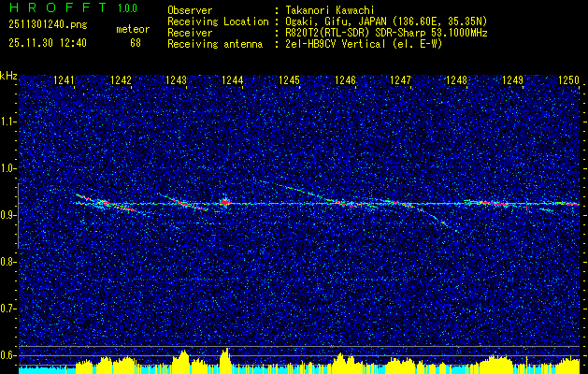Click the 1246 time marker
Image resolution: width=588 pixels, height=374 pixels.
[x=345, y=79]
